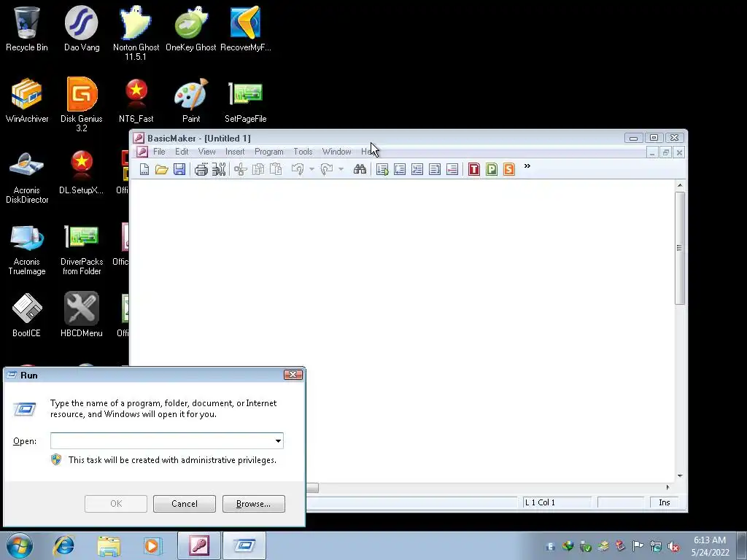Open Windows Media Player from taskbar
The image size is (747, 560).
152,545
